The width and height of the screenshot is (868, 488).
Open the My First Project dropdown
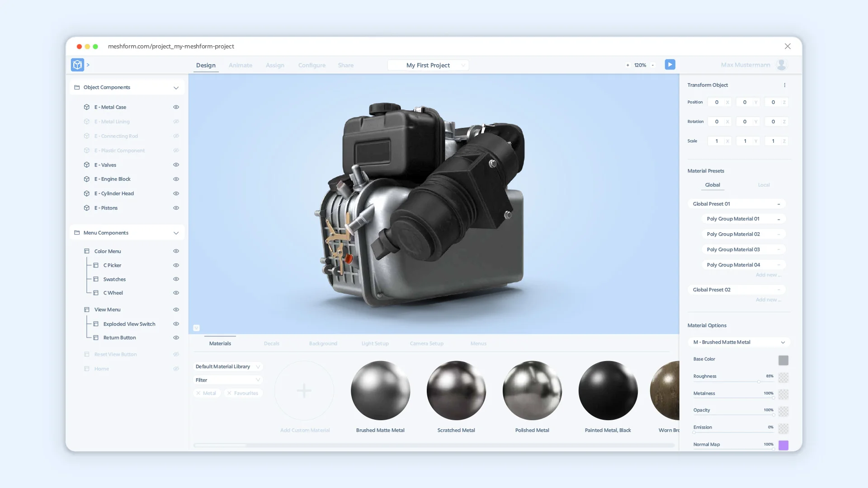click(463, 65)
